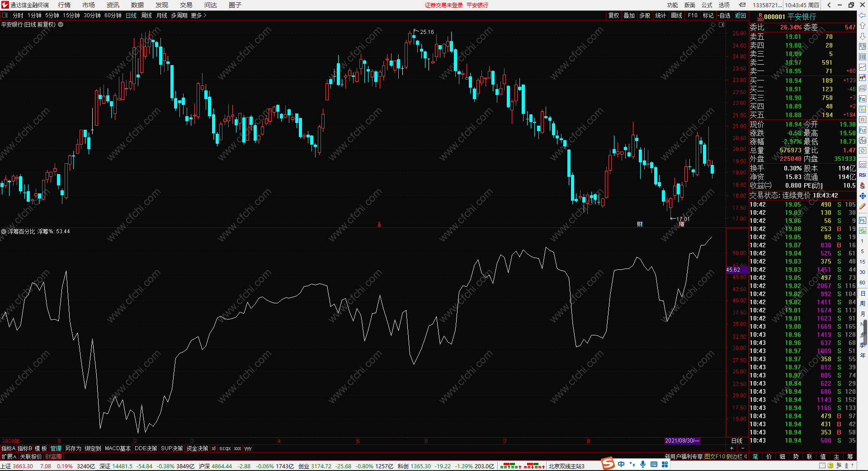Click the 北京双线主站3 server status

(x=566, y=466)
